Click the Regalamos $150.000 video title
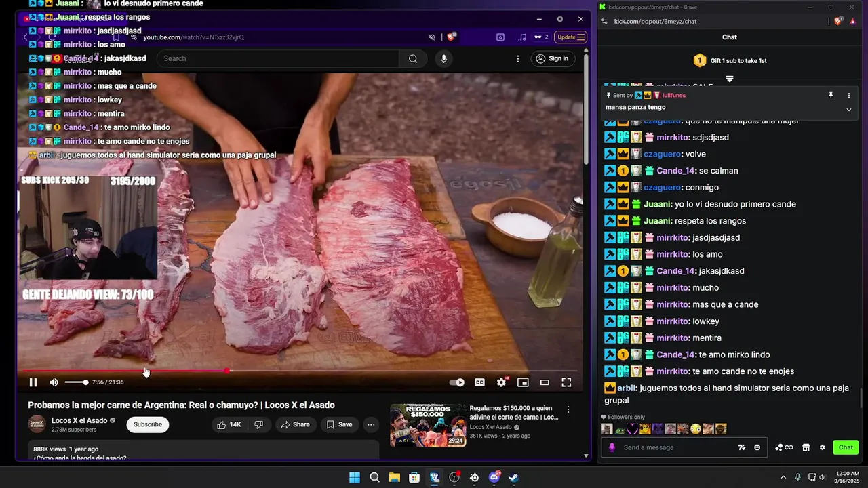 point(514,413)
